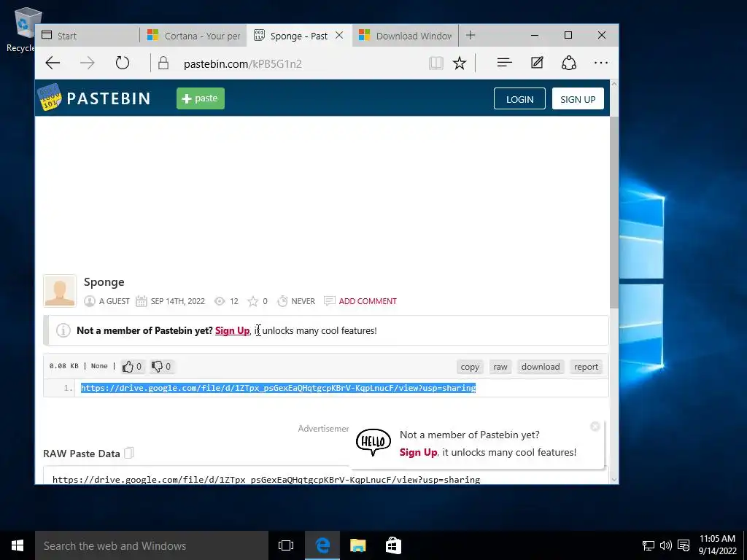Image resolution: width=747 pixels, height=560 pixels.
Task: Like the paste with thumbs up icon
Action: (x=128, y=366)
